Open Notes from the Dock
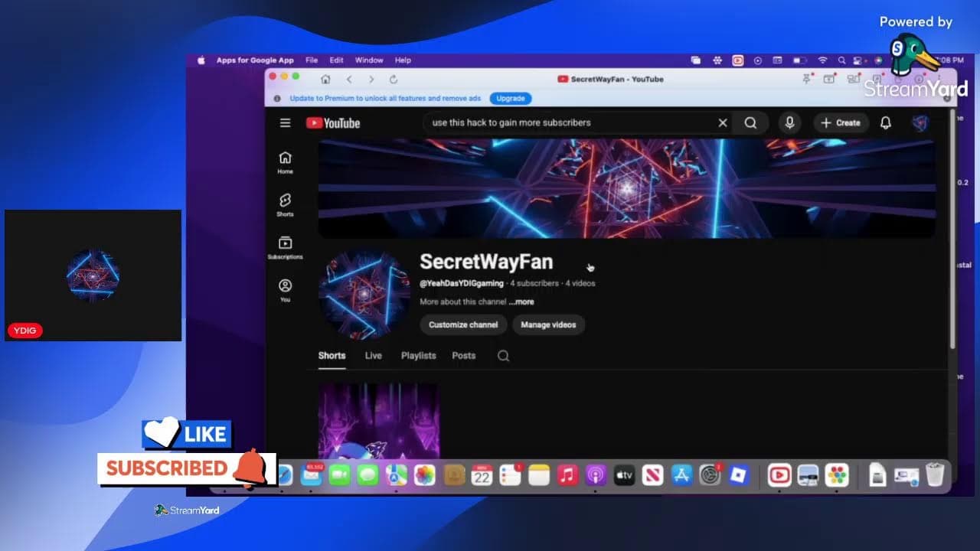 (x=539, y=474)
